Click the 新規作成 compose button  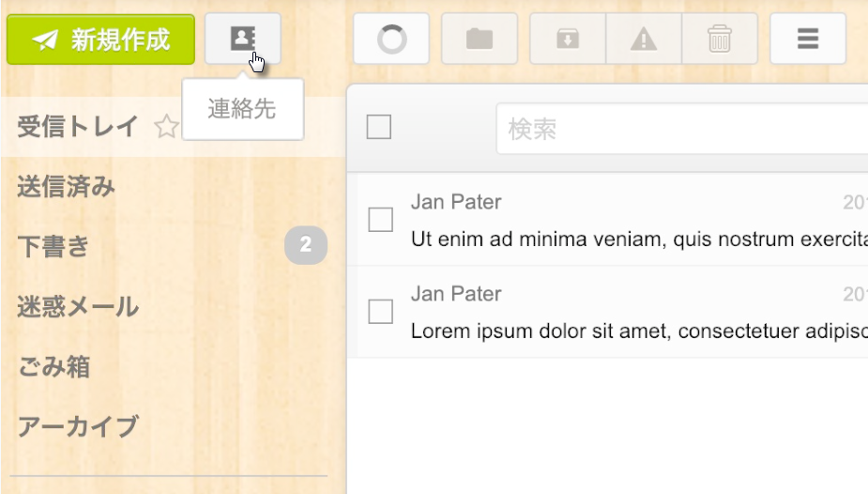click(x=100, y=39)
